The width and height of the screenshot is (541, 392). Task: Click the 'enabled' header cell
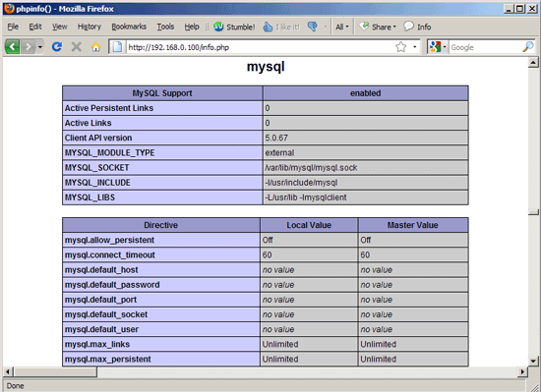point(365,93)
